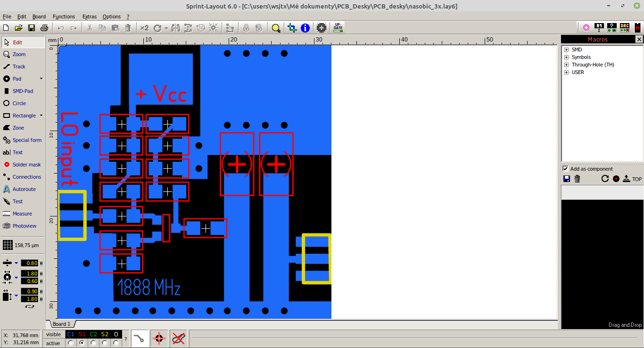Expand the Through-Hole (TH) macro group
Screen dimensions: 644x348
click(566, 65)
